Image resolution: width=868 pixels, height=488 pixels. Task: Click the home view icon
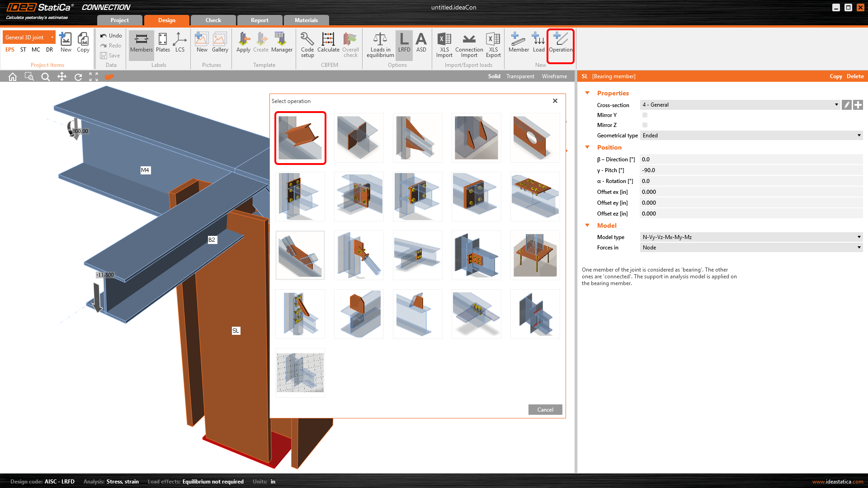pos(13,77)
